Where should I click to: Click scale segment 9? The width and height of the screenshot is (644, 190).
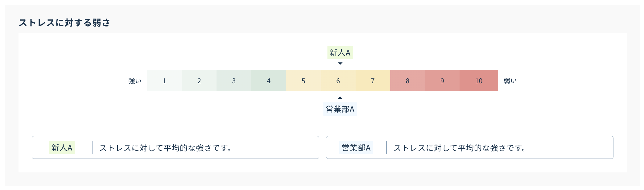coord(442,81)
